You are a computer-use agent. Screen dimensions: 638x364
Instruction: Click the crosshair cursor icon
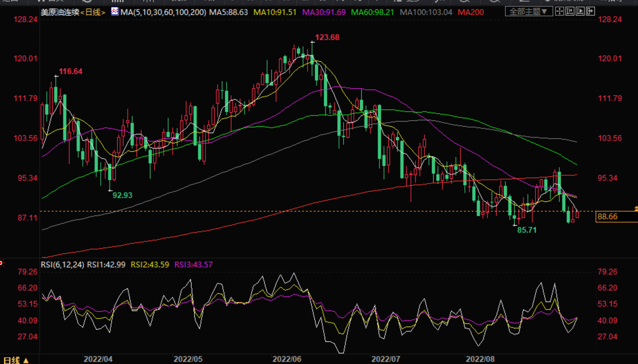tap(560, 12)
